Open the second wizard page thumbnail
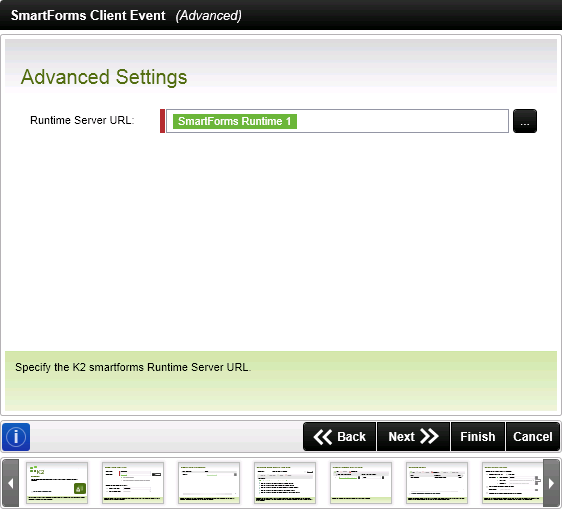The height and width of the screenshot is (509, 562). coord(133,483)
